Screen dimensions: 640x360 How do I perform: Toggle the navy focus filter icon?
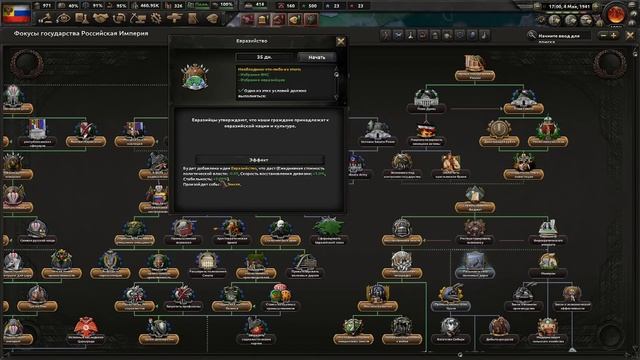(411, 36)
